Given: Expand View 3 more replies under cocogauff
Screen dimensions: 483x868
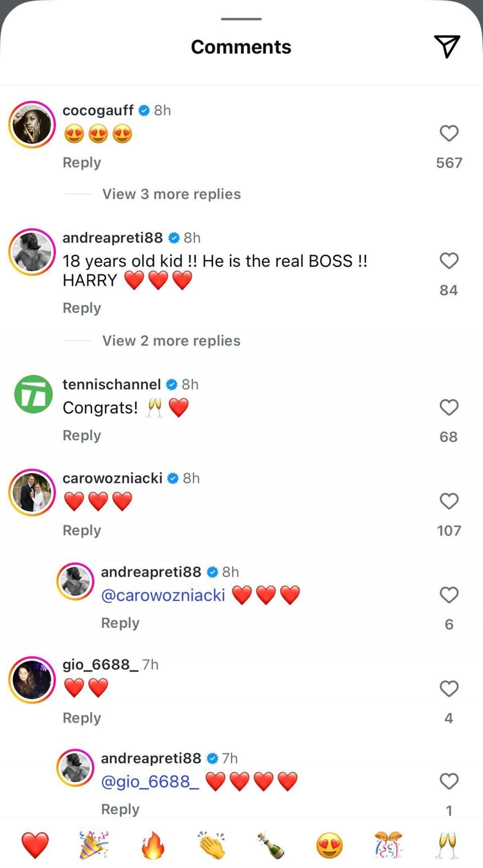Looking at the screenshot, I should point(172,194).
